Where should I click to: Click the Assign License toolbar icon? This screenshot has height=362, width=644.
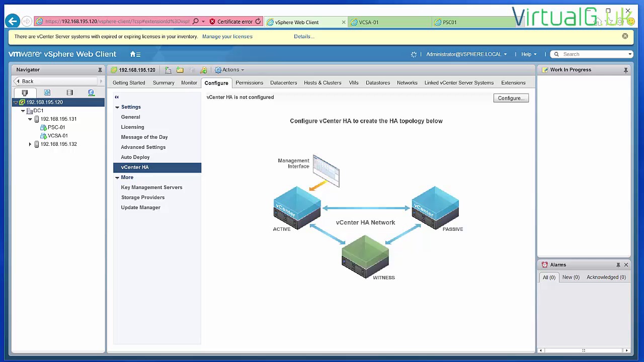click(204, 70)
